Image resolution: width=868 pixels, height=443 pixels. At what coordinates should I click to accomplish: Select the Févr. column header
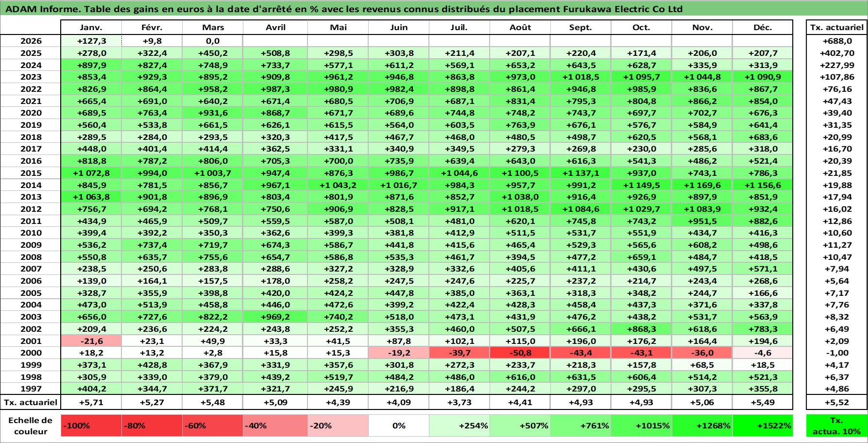click(152, 27)
